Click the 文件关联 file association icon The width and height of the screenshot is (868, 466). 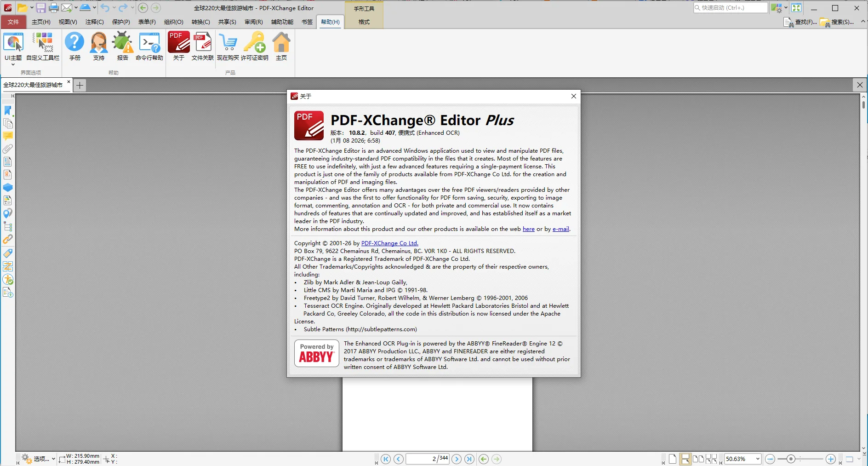[x=202, y=43]
